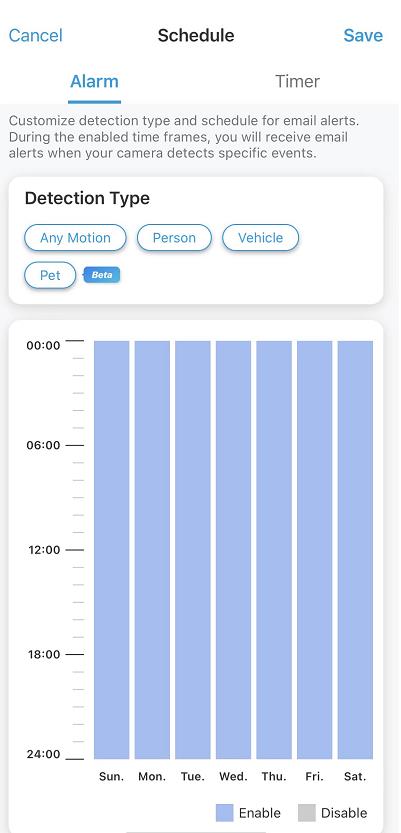Viewport: 401px width, 833px height.
Task: Tap the Beta badge next to Pet
Action: coord(101,275)
